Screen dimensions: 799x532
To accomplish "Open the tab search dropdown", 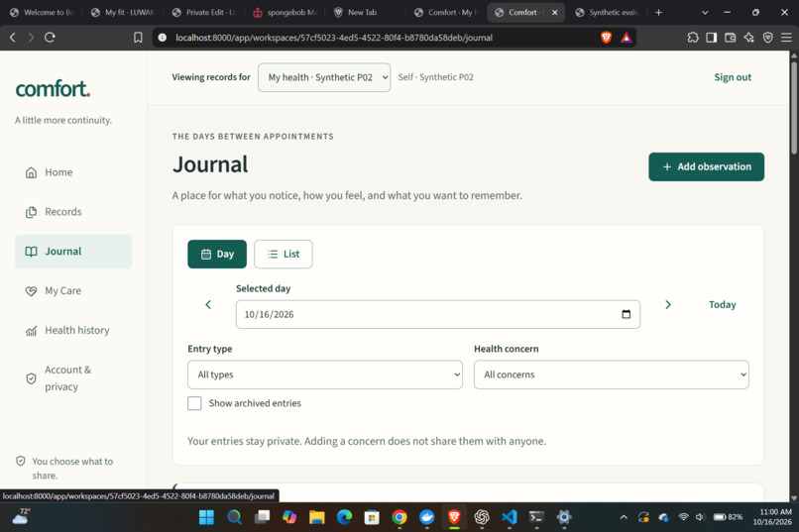I will (705, 12).
